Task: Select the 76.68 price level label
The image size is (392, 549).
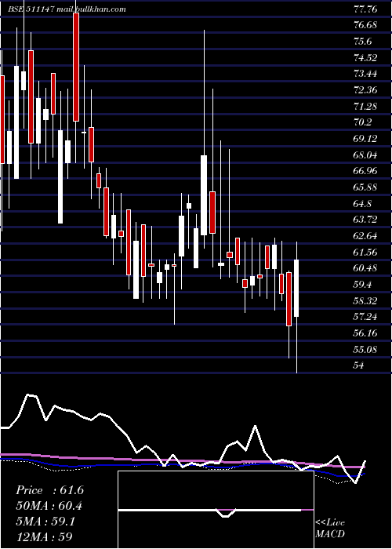Action: [x=365, y=25]
